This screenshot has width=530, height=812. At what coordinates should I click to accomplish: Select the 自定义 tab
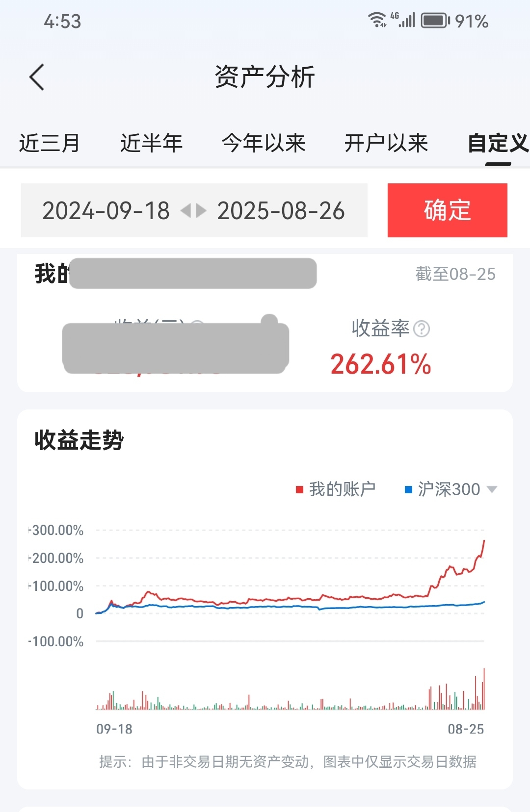click(x=499, y=143)
